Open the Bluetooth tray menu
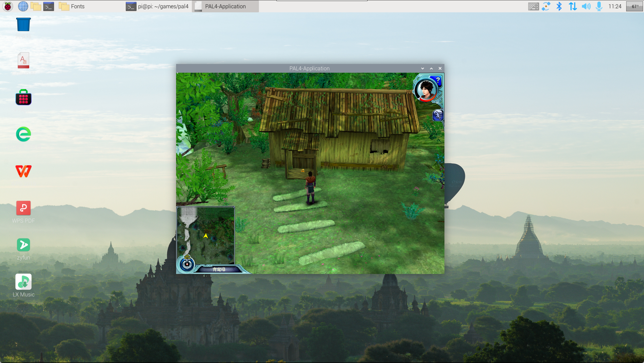The width and height of the screenshot is (644, 363). 559,6
